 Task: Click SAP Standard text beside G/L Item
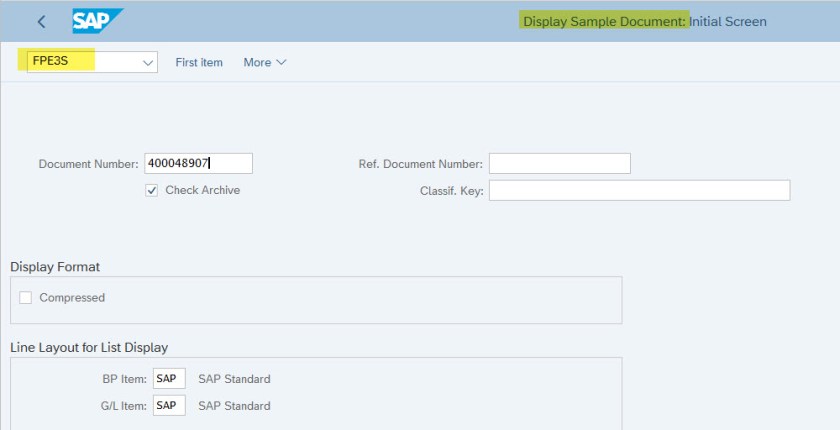point(234,406)
